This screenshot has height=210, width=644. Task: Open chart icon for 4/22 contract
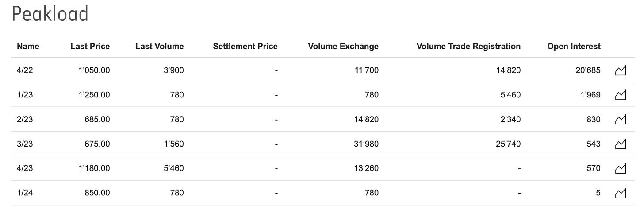point(621,70)
